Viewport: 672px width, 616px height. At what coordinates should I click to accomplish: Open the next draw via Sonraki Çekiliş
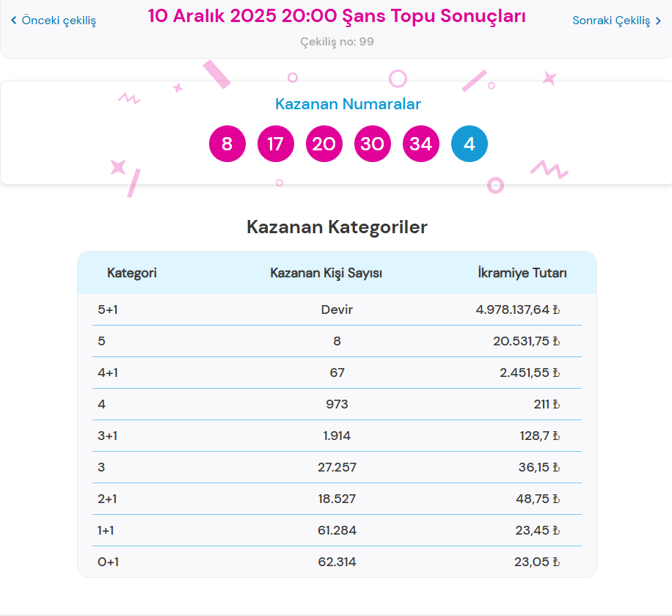[x=613, y=21]
